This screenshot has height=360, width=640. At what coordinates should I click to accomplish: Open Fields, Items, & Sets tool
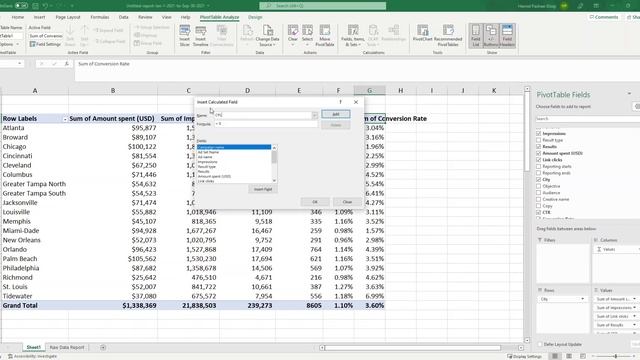[353, 36]
